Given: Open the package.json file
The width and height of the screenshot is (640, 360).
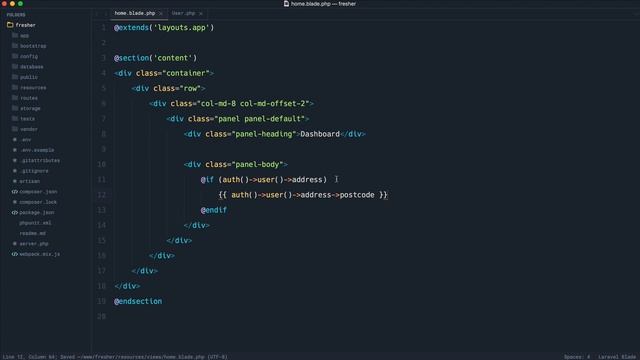Looking at the screenshot, I should click(x=37, y=213).
